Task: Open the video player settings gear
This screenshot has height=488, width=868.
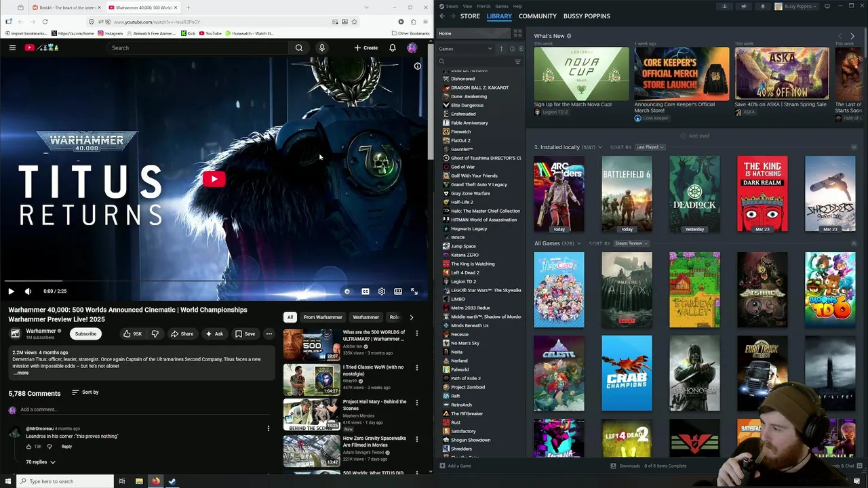Action: pos(382,291)
